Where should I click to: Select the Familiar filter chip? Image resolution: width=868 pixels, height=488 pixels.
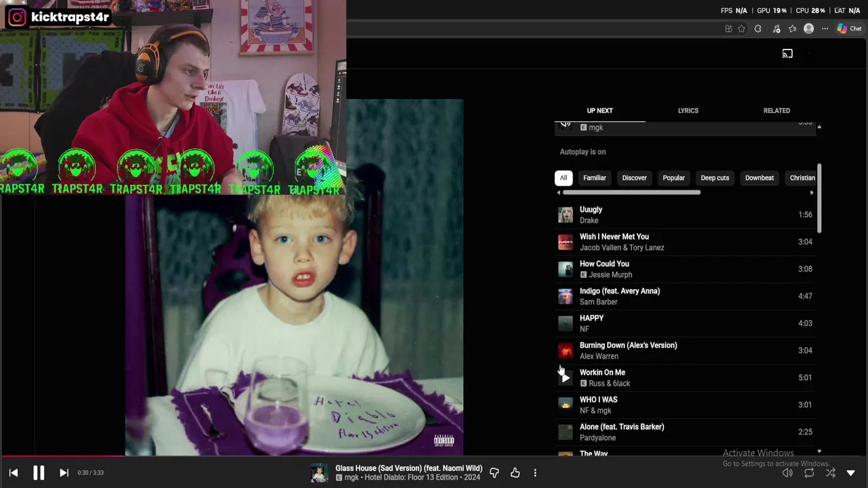tap(594, 178)
